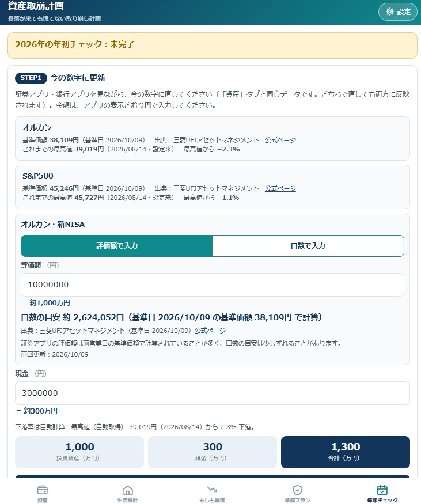Select the 評価額で入力 toggle option

(117, 246)
